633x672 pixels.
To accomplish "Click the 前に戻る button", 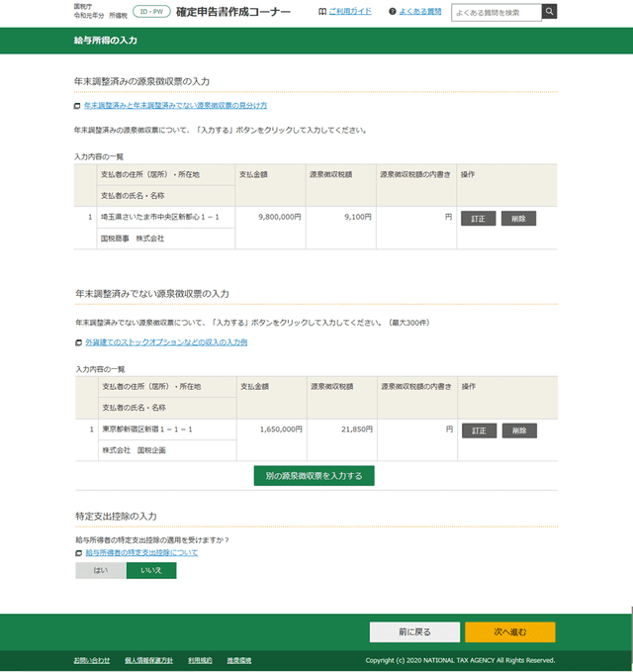I will [414, 631].
